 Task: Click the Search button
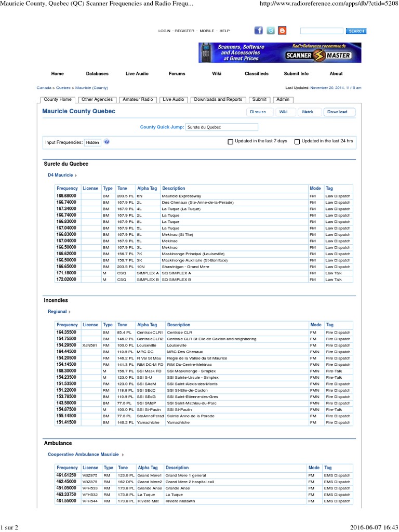point(356,31)
